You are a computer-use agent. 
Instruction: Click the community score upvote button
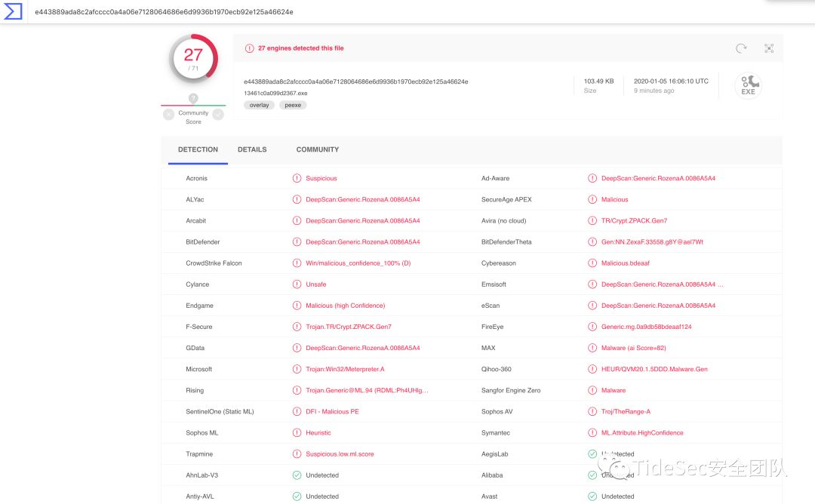218,115
